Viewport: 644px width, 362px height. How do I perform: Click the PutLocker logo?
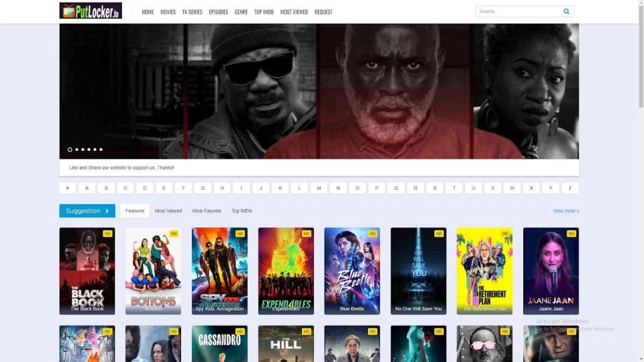tap(91, 11)
